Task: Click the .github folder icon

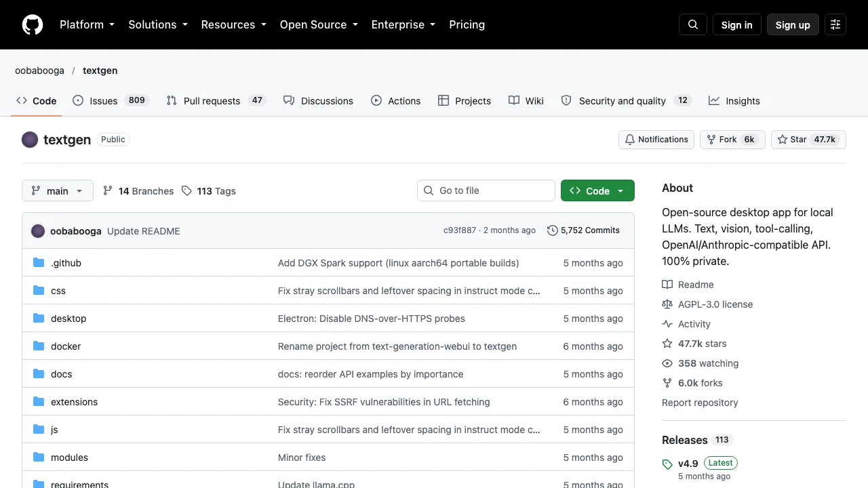Action: [x=39, y=263]
